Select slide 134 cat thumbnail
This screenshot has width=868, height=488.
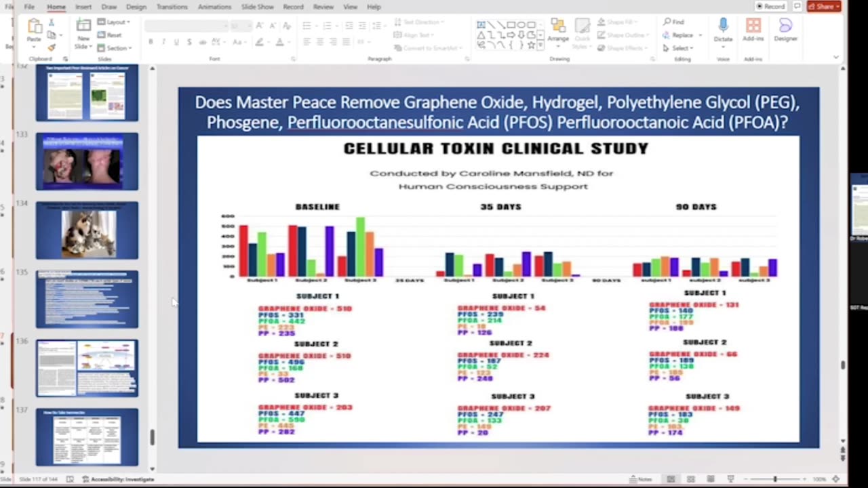(87, 230)
